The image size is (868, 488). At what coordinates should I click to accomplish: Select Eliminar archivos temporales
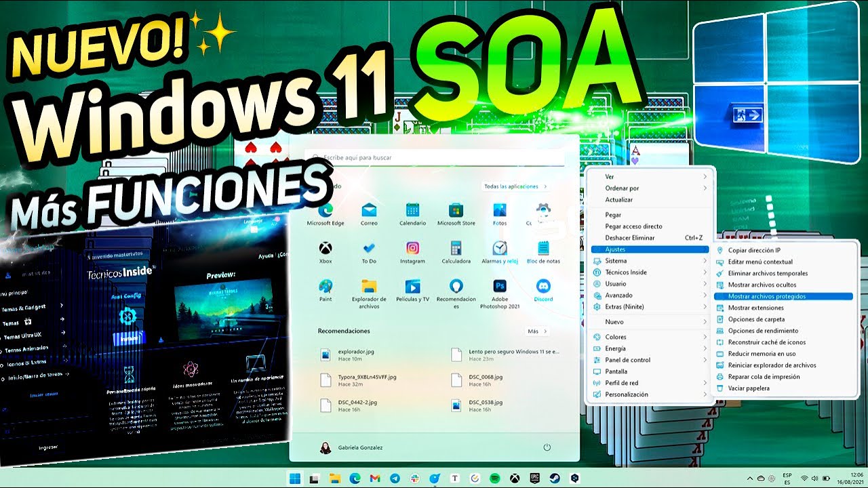tap(783, 273)
